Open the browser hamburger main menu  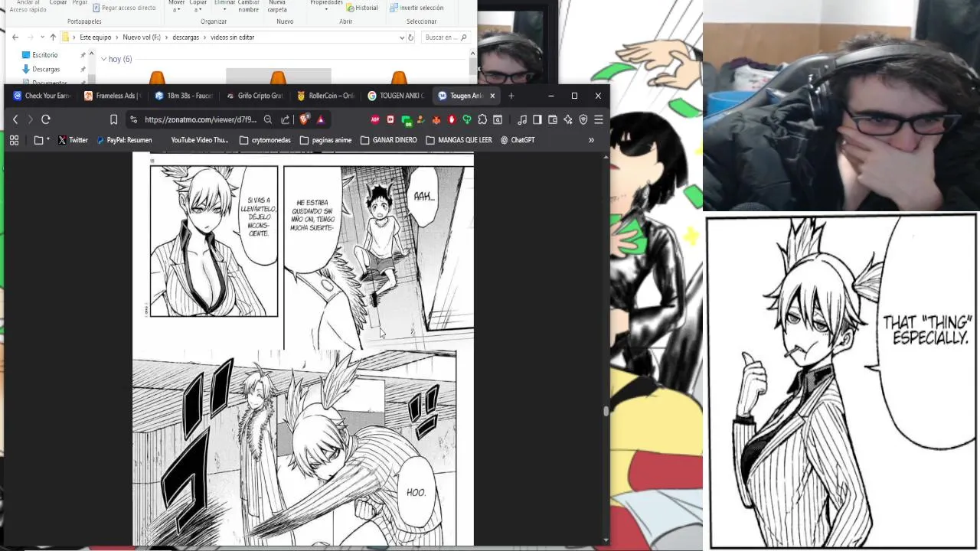[x=599, y=119]
